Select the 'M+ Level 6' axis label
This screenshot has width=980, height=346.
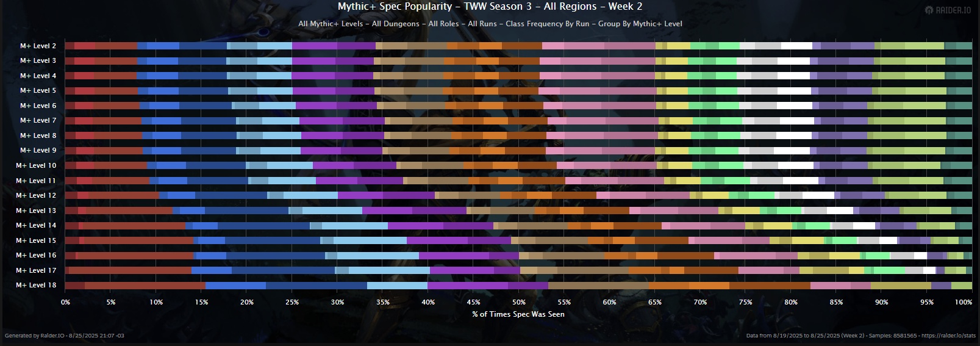tap(38, 106)
